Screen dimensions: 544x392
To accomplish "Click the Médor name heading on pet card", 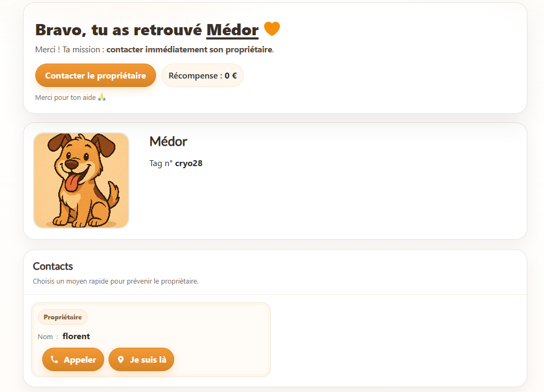I will point(168,142).
